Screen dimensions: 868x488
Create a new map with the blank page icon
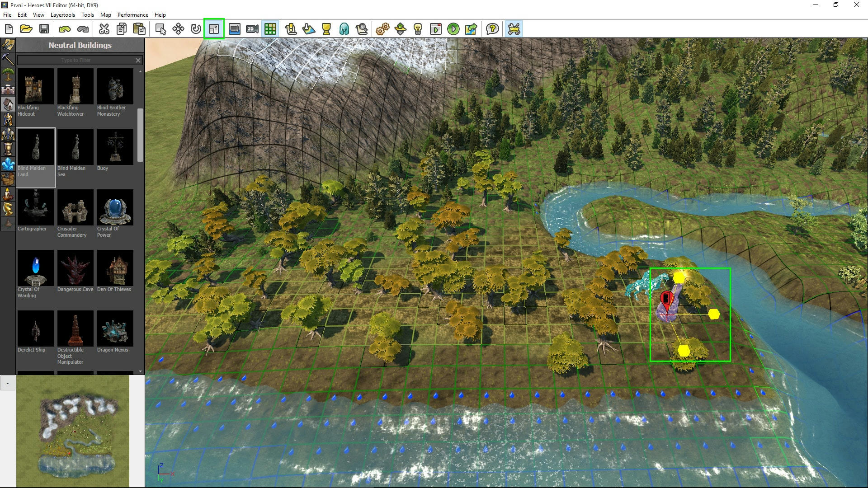(9, 29)
